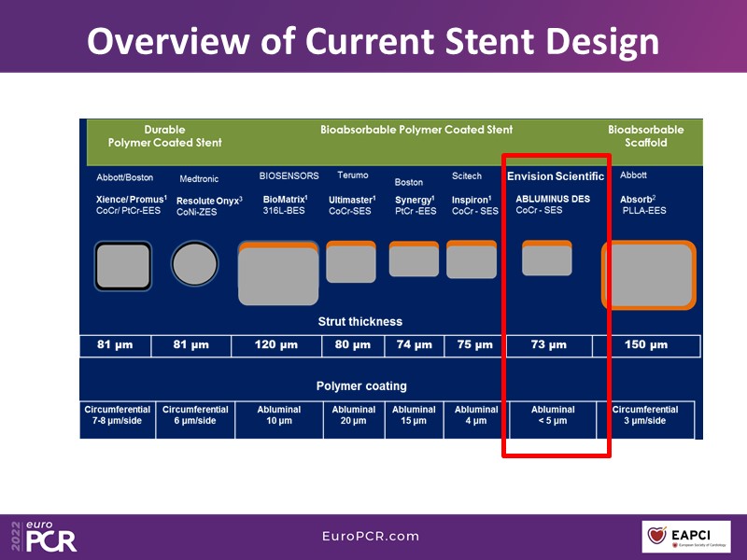This screenshot has width=747, height=560.
Task: Select the 'Bioabsorbable Scaffold' column header
Action: (645, 136)
